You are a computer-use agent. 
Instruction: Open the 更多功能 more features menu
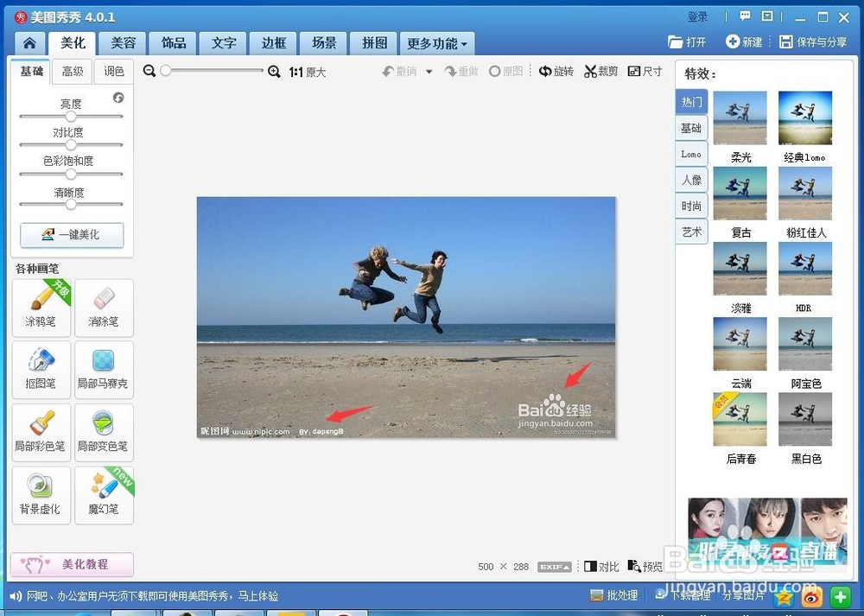(x=436, y=42)
